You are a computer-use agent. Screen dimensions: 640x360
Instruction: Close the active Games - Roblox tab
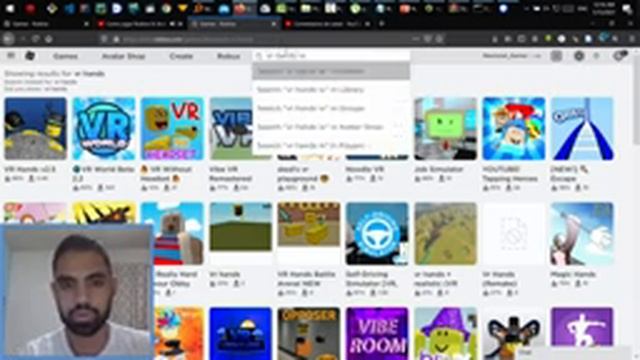click(x=274, y=24)
